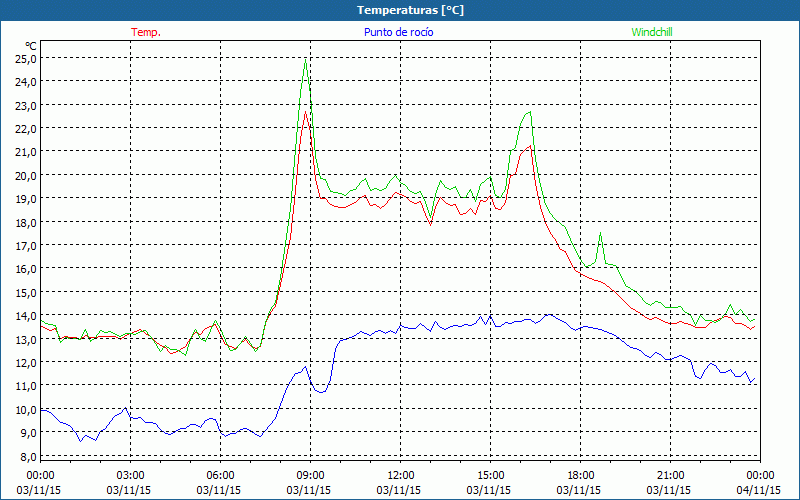Click the 09:00 time axis label

coord(310,476)
